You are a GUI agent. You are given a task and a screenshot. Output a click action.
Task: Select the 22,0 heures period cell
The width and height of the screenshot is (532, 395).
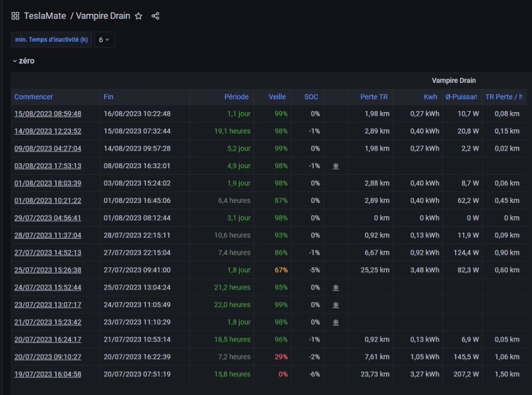pyautogui.click(x=232, y=305)
